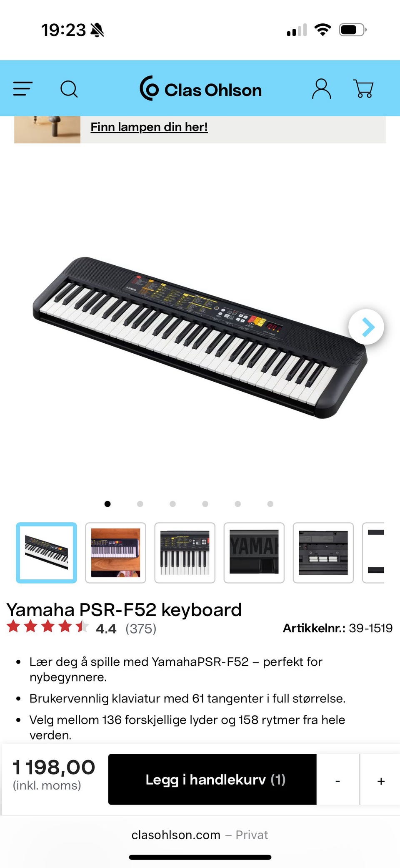Show next product image with arrow
400x868 pixels.
pos(366,327)
